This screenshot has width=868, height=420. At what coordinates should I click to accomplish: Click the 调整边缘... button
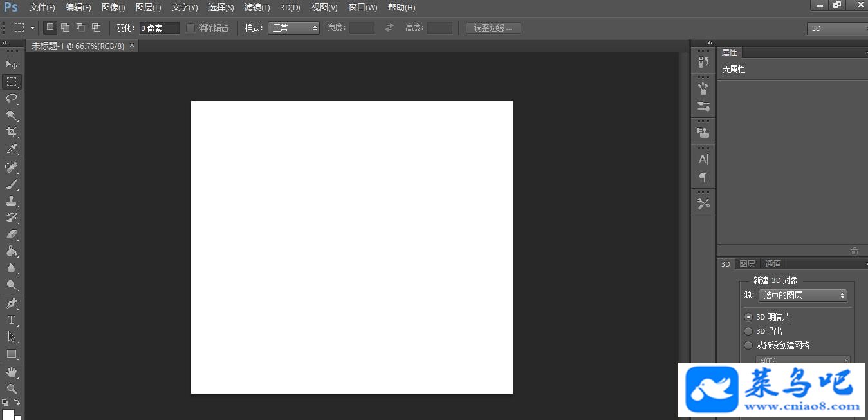coord(494,28)
